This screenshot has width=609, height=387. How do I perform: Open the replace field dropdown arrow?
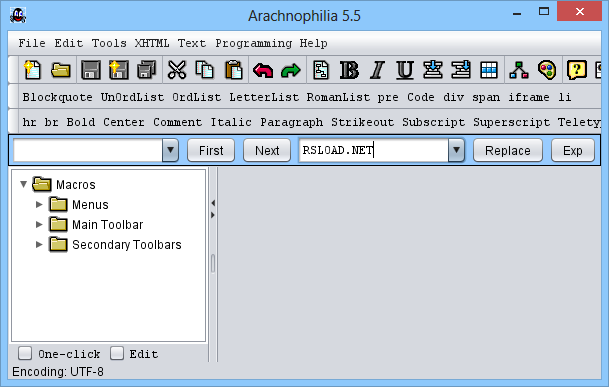[x=456, y=150]
